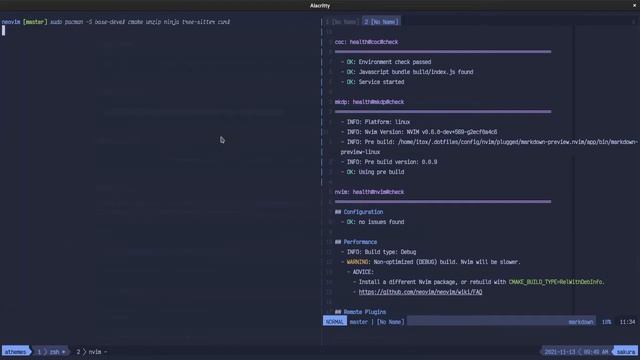This screenshot has width=640, height=360.
Task: Click the [No Name] buffer name in statusline
Action: click(x=390, y=322)
